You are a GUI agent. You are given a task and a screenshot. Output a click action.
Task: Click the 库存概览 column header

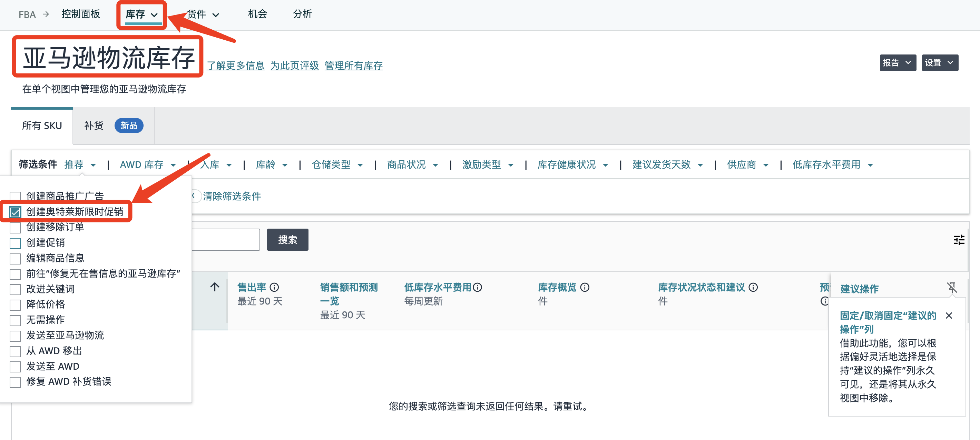pyautogui.click(x=557, y=287)
